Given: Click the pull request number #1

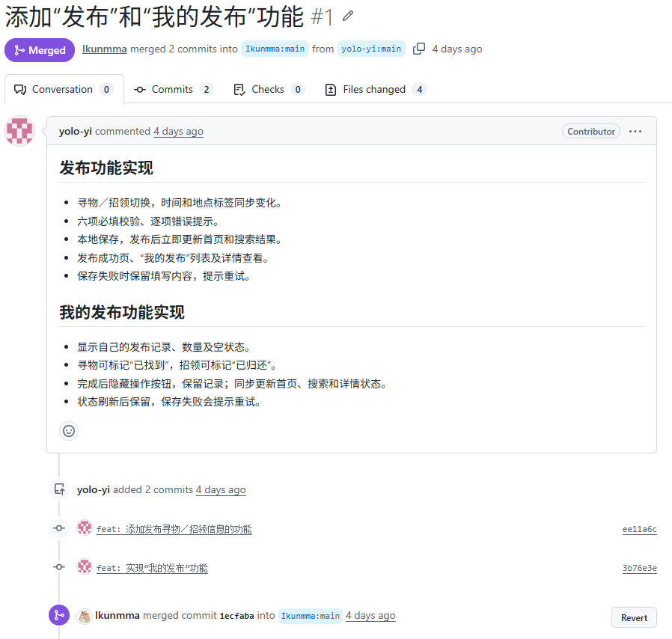Looking at the screenshot, I should tap(322, 17).
